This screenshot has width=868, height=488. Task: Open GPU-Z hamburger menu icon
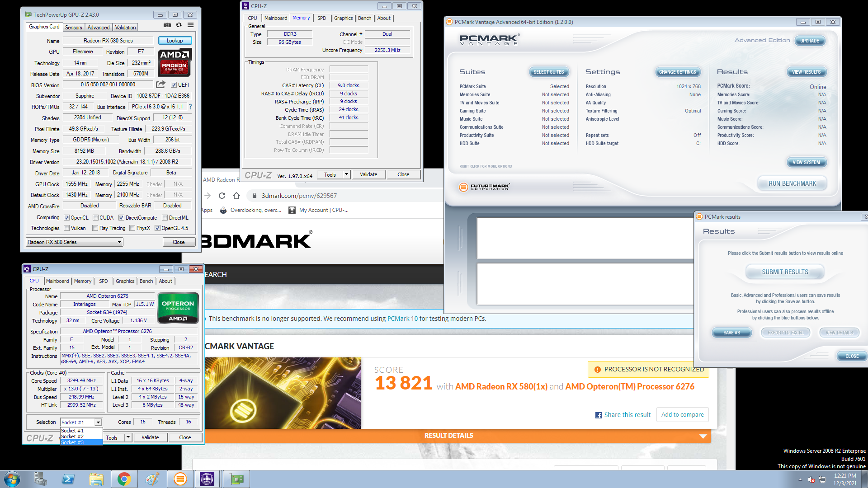[191, 25]
